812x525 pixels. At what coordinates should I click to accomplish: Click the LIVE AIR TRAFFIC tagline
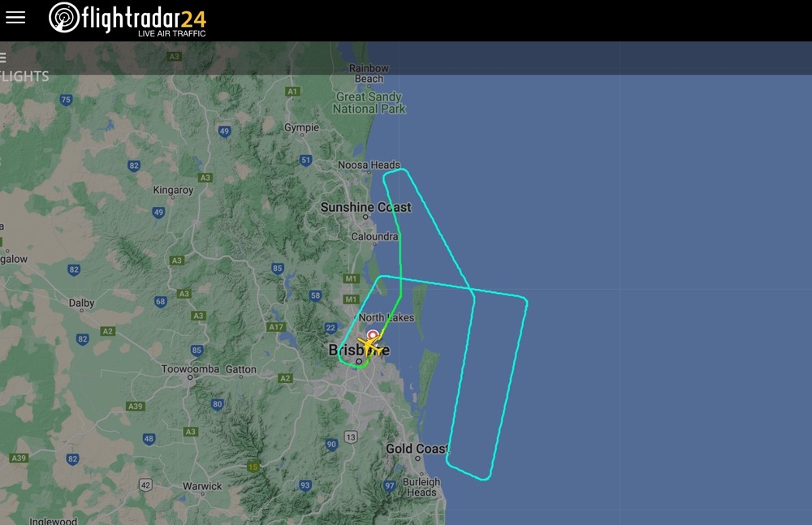pyautogui.click(x=172, y=33)
